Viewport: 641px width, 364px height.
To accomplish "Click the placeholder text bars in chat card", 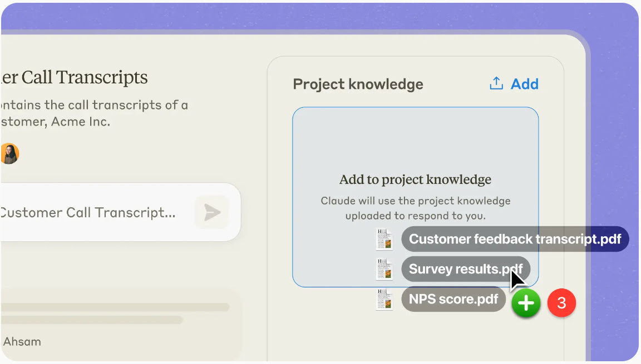I will click(x=115, y=313).
